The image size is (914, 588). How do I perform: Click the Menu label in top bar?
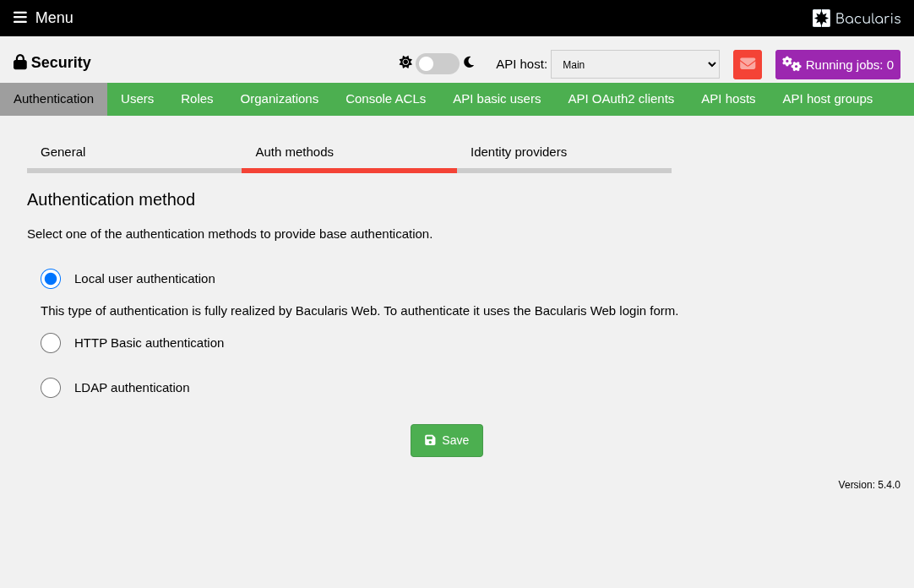click(54, 18)
